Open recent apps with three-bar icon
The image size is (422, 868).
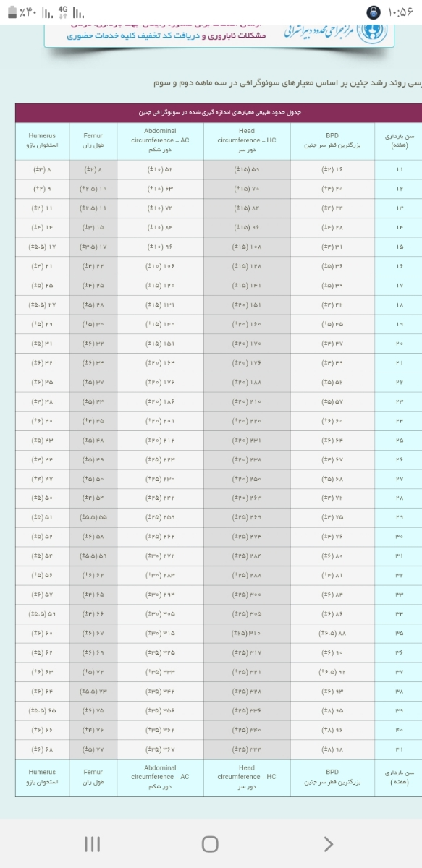92,843
